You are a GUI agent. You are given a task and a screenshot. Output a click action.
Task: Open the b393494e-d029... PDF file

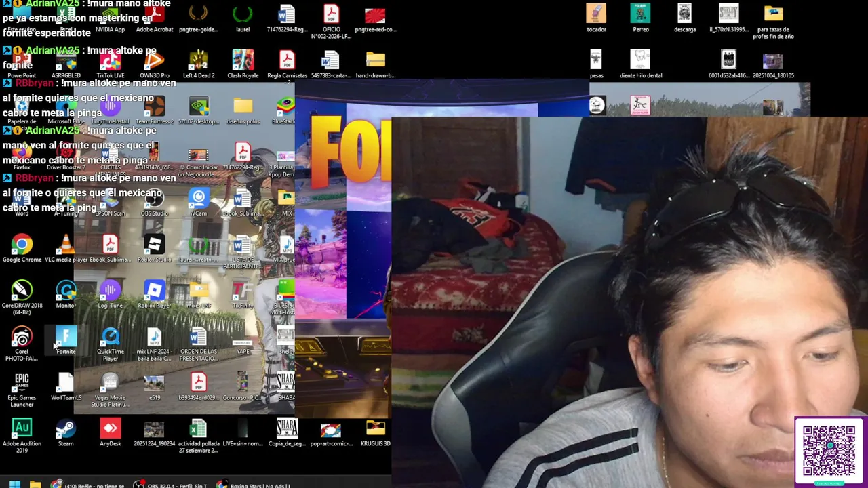(x=198, y=387)
